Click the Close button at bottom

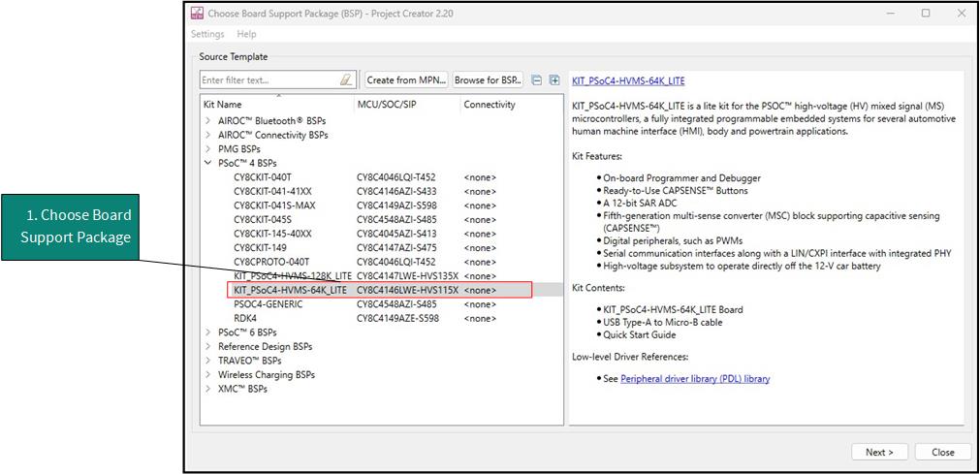(942, 452)
